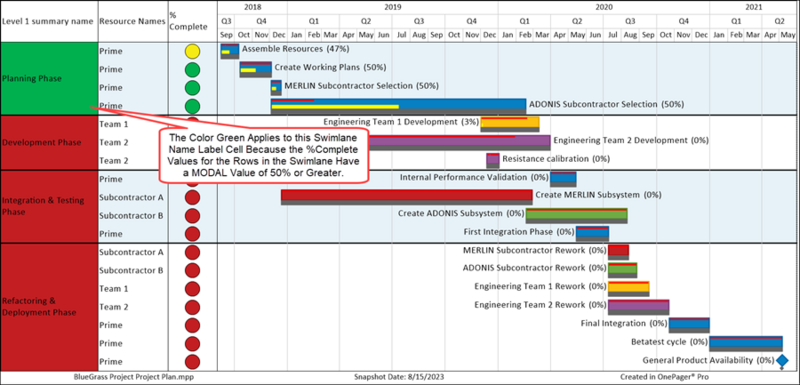
Task: Select red status circle in Engineering Team 2 Rework row
Action: [192, 307]
